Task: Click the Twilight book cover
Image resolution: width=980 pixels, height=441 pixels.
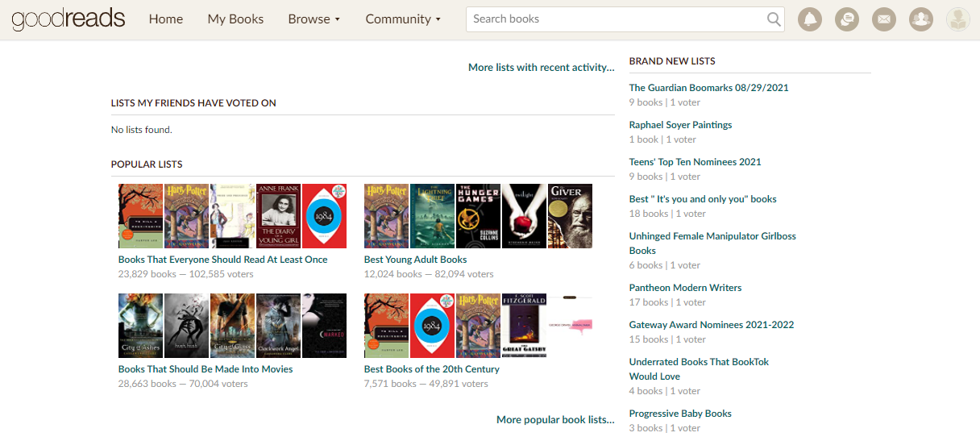Action: point(524,216)
